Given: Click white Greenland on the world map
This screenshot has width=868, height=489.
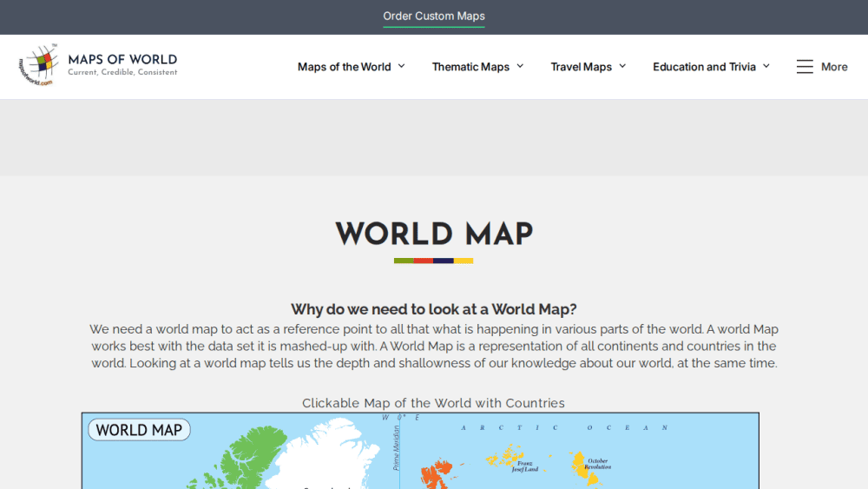Looking at the screenshot, I should coord(326,454).
